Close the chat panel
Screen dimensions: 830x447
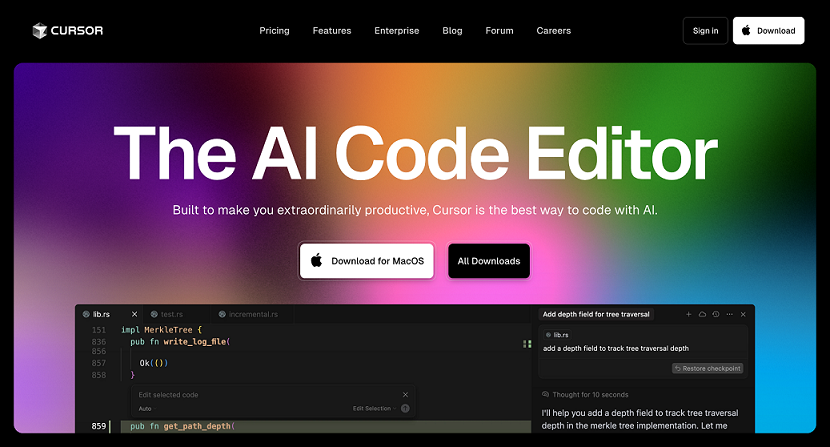coord(743,314)
